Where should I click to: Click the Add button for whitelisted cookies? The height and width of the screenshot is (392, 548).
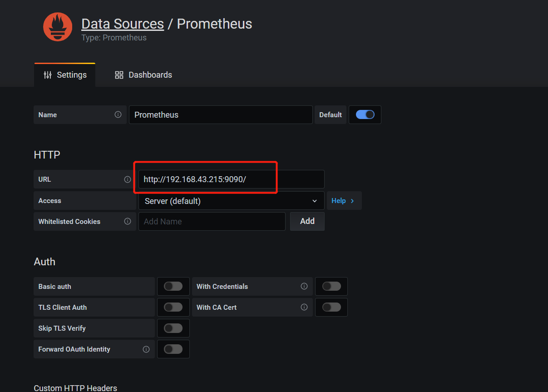[307, 221]
